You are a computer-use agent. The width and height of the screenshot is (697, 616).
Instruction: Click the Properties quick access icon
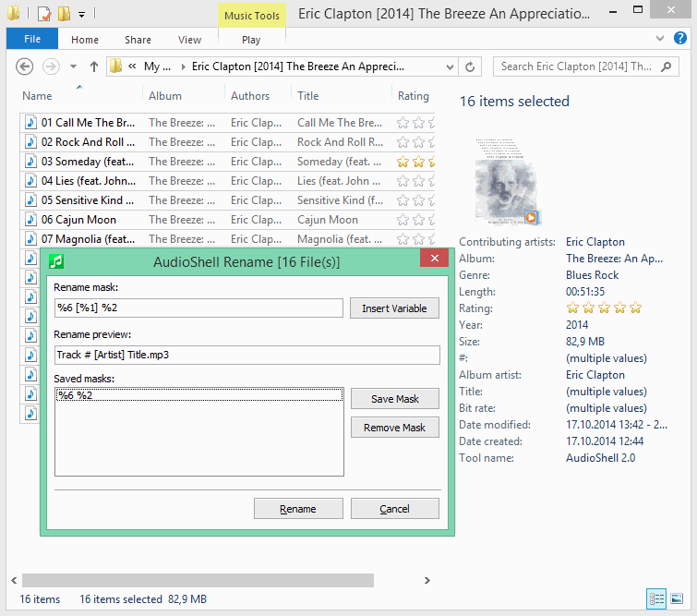[x=44, y=14]
